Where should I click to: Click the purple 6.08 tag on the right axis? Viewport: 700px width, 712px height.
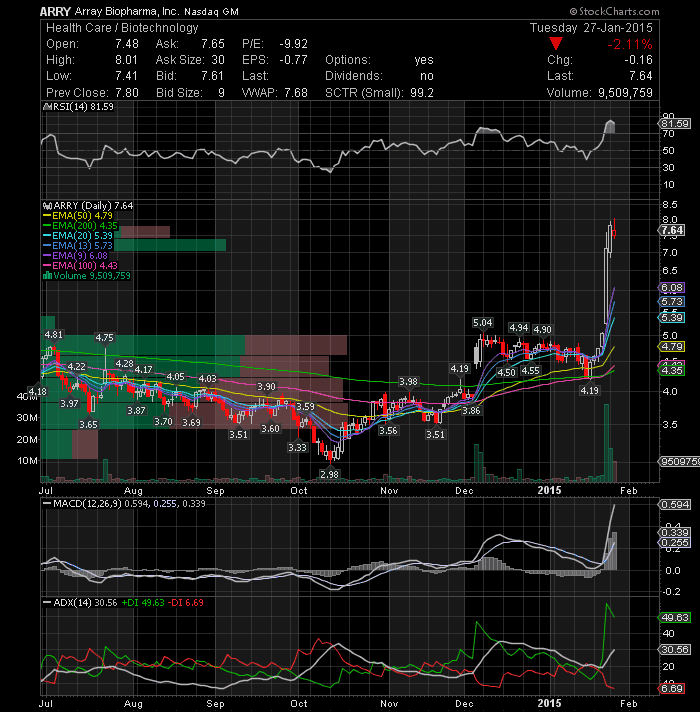pos(672,287)
